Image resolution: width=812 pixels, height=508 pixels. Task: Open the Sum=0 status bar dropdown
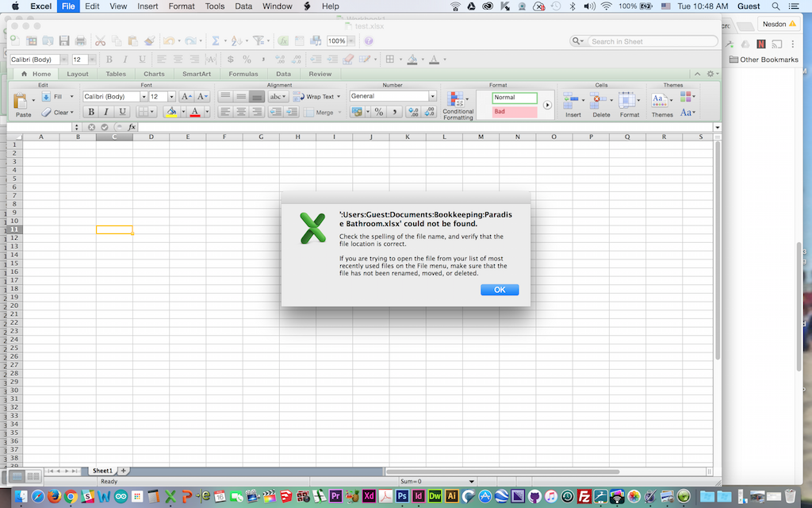click(471, 482)
